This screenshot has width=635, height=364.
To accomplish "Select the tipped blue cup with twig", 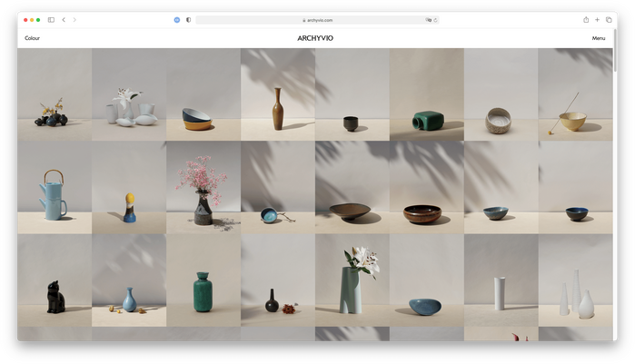I will (x=278, y=187).
